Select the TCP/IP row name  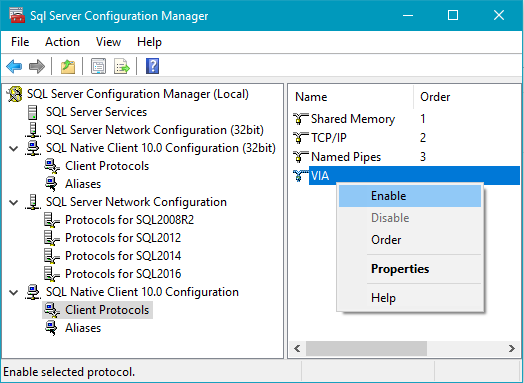(329, 138)
